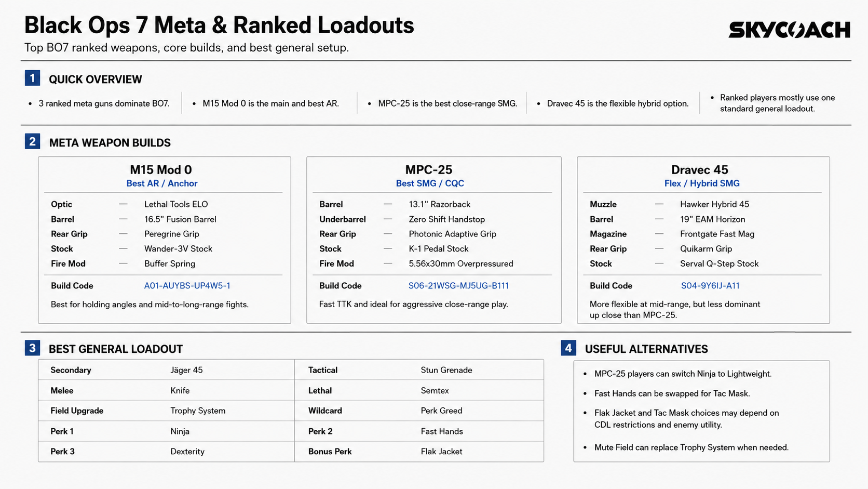
Task: Click "Semtex" in the Lethal row
Action: click(435, 391)
